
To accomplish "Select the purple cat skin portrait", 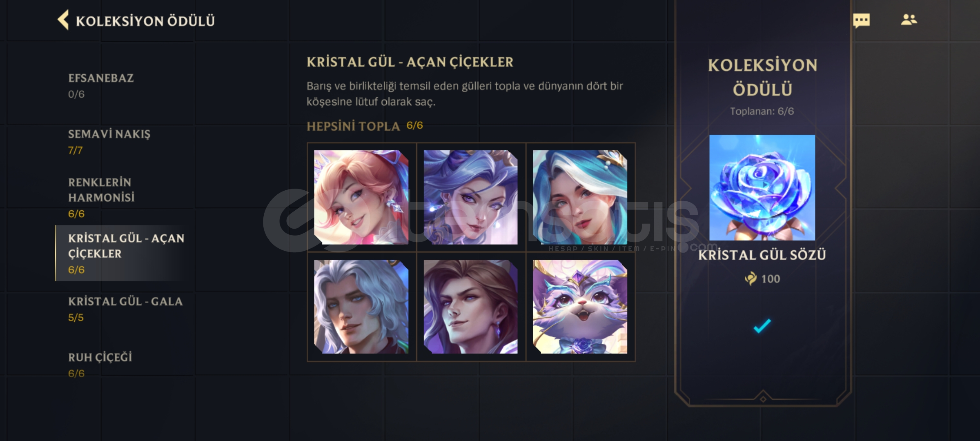I will pyautogui.click(x=580, y=307).
